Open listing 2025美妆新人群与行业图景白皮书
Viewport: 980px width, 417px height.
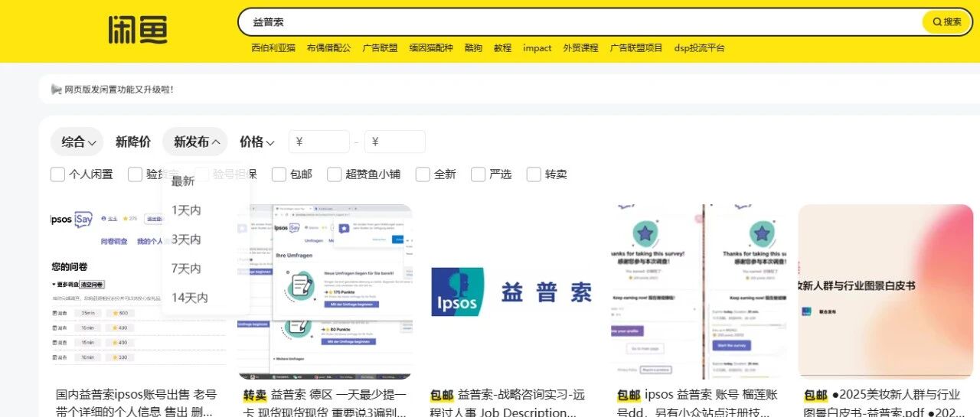[885, 403]
